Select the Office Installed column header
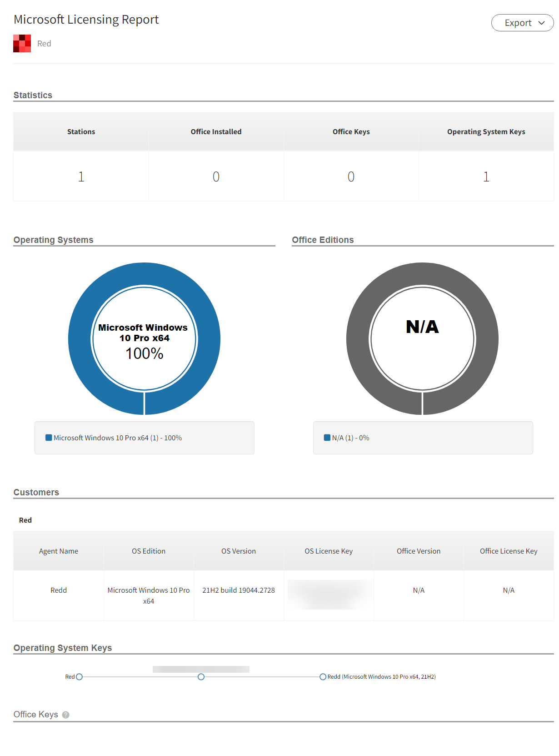Viewport: 559px width, 756px height. click(216, 131)
